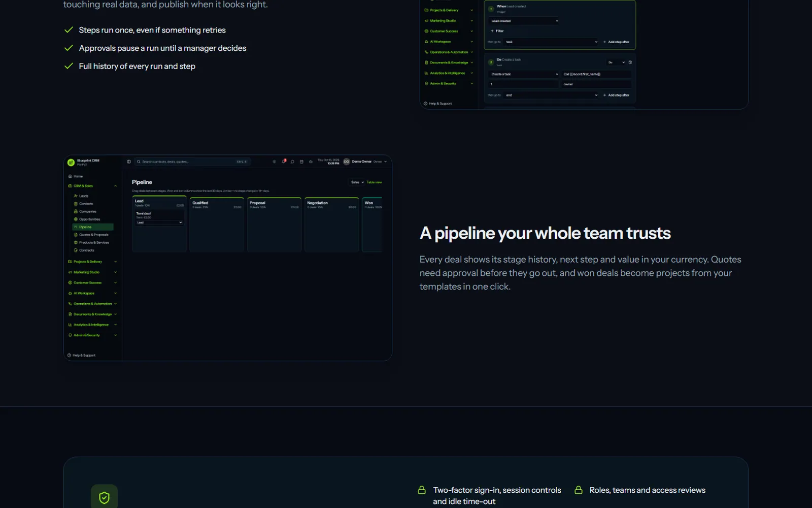Click the Call {{record.first_name}} input field

pyautogui.click(x=596, y=74)
